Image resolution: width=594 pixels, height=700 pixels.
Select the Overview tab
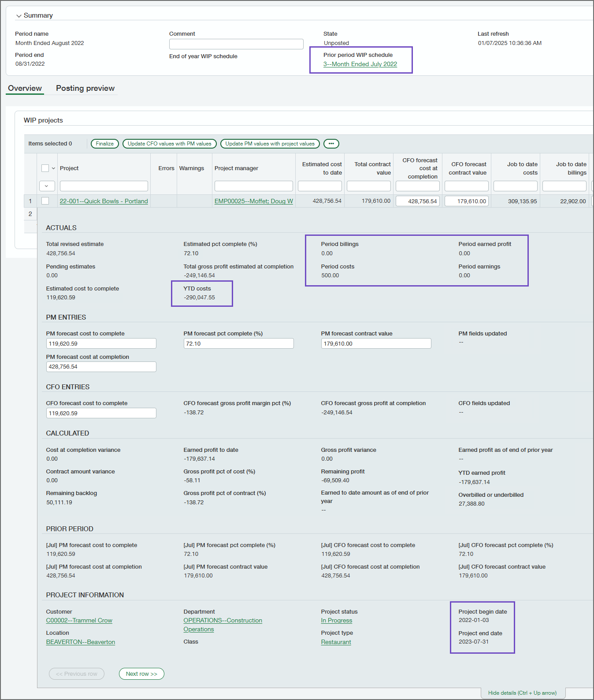pos(25,88)
